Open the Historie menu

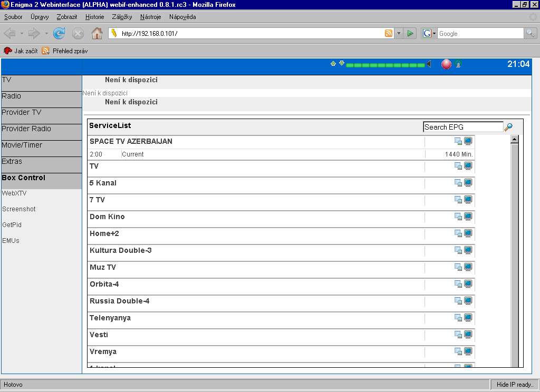(95, 17)
